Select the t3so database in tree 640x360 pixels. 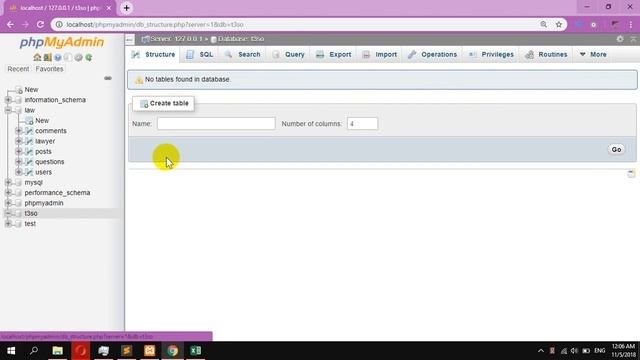coord(31,213)
